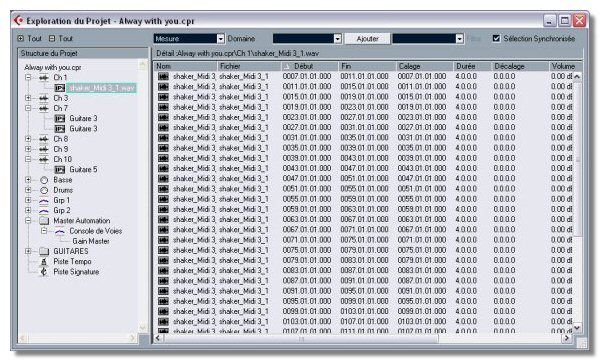Sort by the Décalage column header
600x361 pixels.
click(x=520, y=67)
